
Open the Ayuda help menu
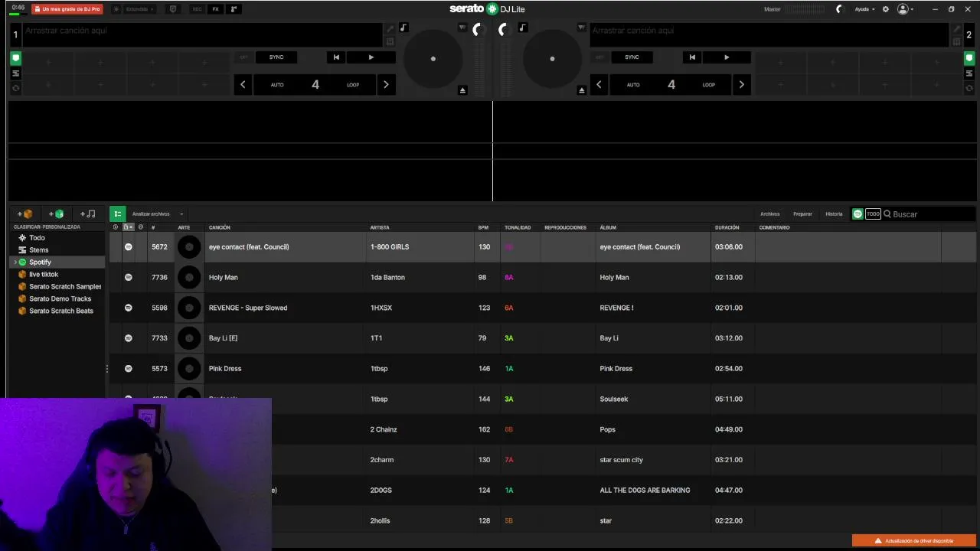point(864,9)
